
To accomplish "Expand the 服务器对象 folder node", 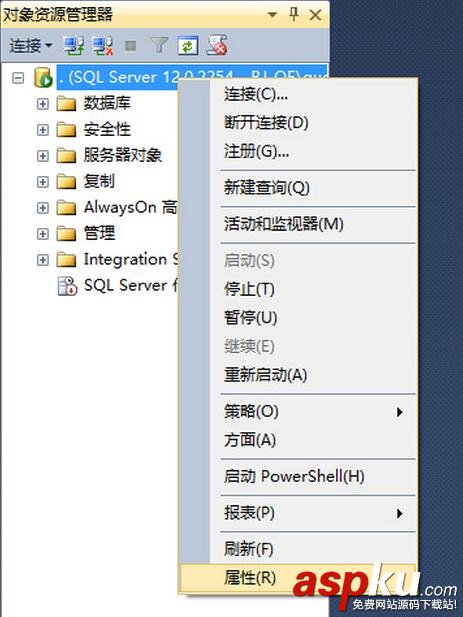I will click(42, 156).
